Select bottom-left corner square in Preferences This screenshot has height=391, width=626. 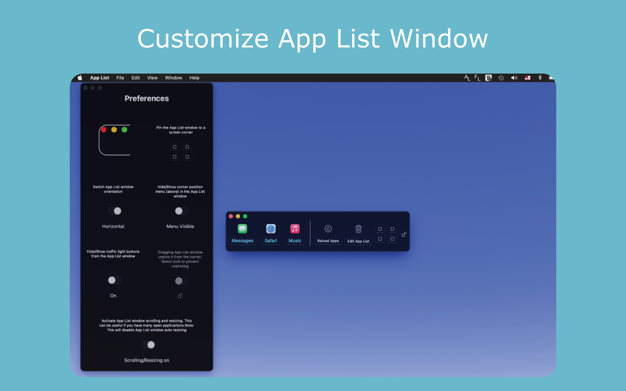pyautogui.click(x=174, y=157)
